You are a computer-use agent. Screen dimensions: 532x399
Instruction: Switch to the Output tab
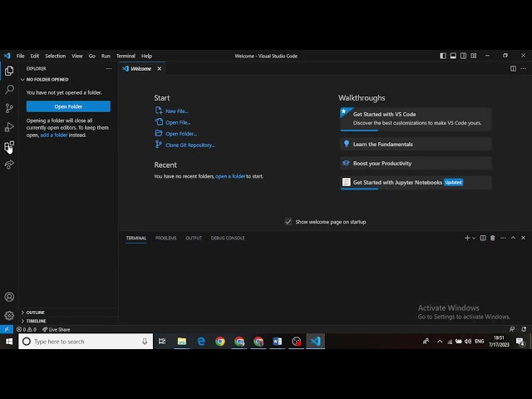coord(194,238)
